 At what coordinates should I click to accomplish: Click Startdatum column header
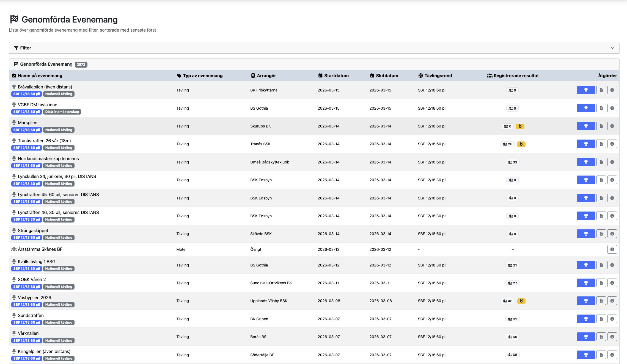tap(336, 76)
